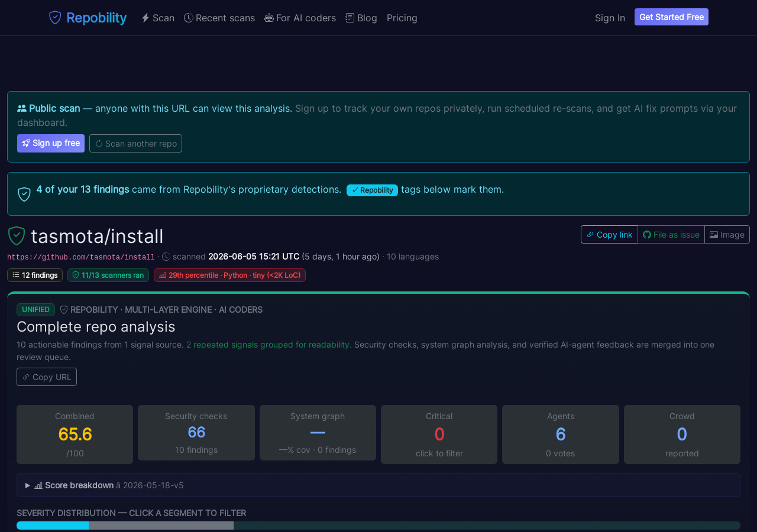Click the bar chart icon in Score breakdown
Screen dimensions: 757x532
[38, 485]
